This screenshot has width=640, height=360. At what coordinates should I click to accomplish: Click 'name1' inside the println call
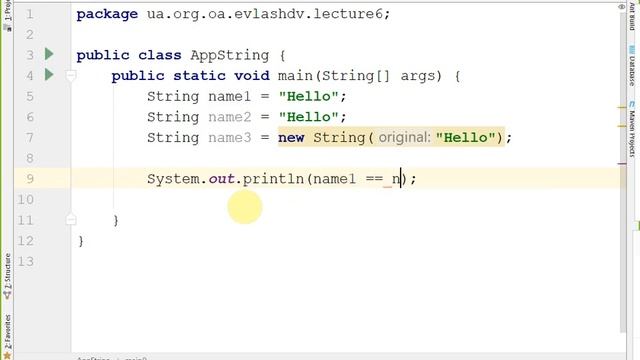[x=335, y=179]
